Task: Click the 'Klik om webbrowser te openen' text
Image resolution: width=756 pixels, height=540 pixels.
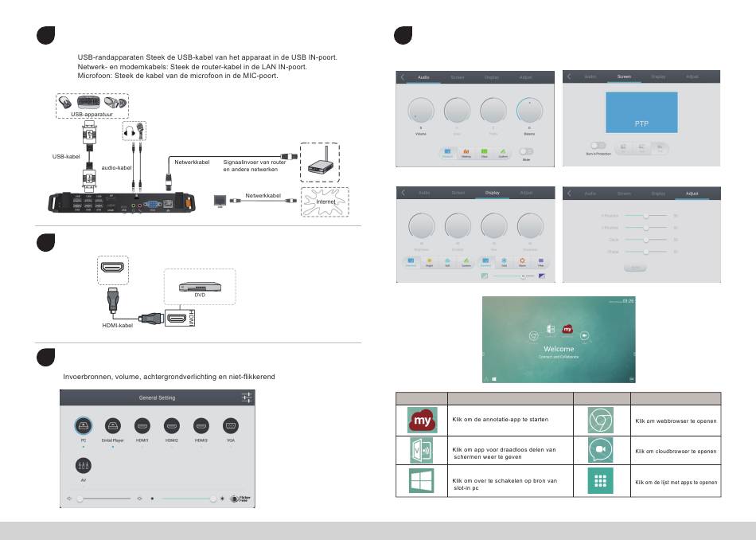Action: (x=676, y=421)
